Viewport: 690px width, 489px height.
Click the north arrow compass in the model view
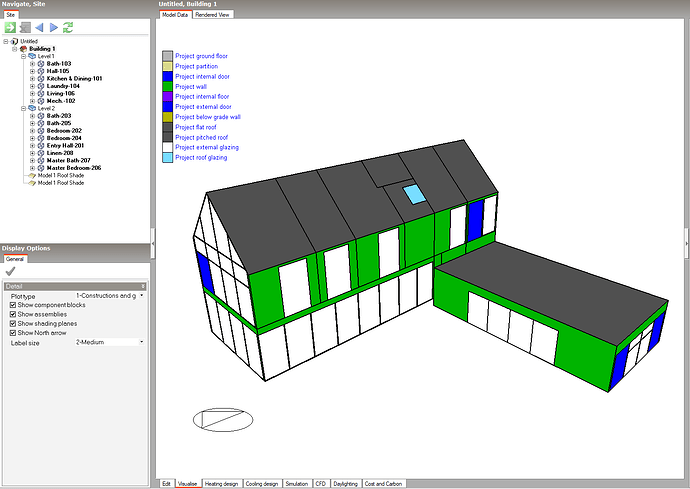tap(223, 419)
